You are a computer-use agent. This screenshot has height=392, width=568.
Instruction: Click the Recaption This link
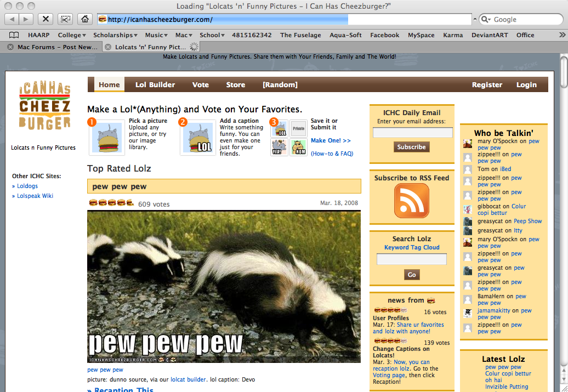coord(124,389)
